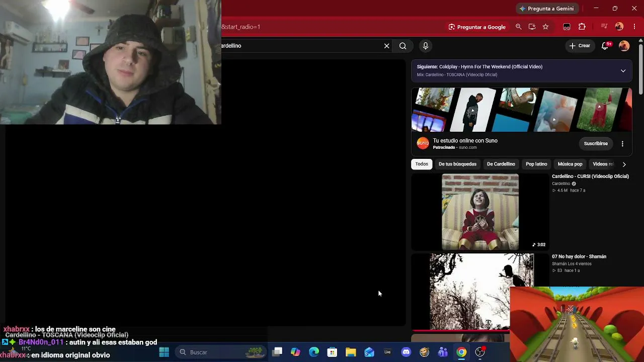Click the YouTube search magnifier button

click(403, 46)
